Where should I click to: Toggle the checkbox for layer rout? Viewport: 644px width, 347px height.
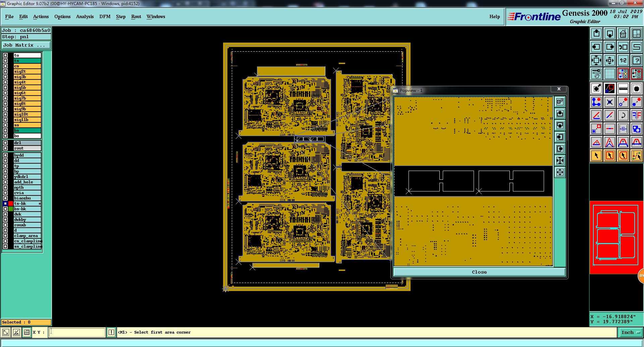click(x=5, y=148)
